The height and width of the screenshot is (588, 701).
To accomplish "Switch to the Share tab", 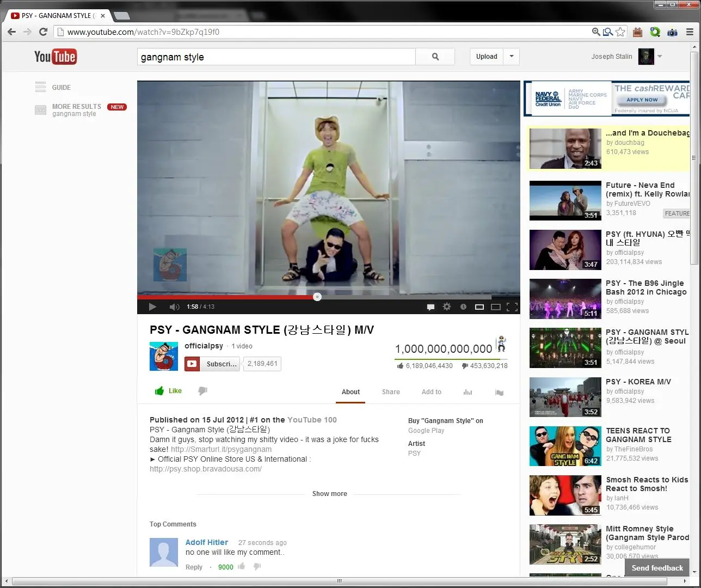I will (391, 392).
